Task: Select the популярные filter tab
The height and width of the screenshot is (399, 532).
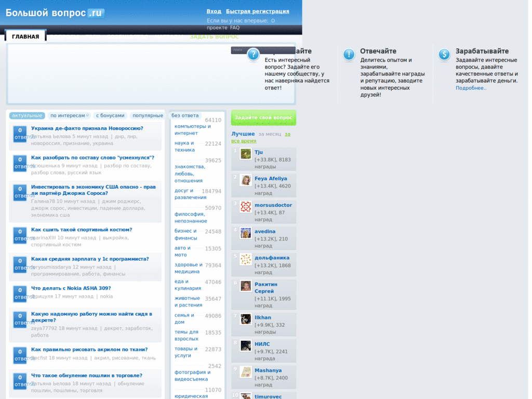Action: point(148,116)
